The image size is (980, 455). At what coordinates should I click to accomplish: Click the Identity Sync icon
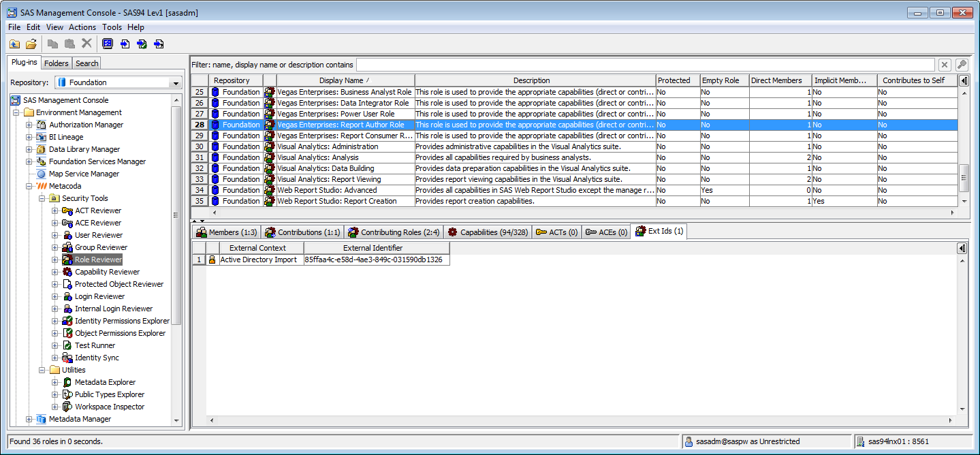pos(67,358)
